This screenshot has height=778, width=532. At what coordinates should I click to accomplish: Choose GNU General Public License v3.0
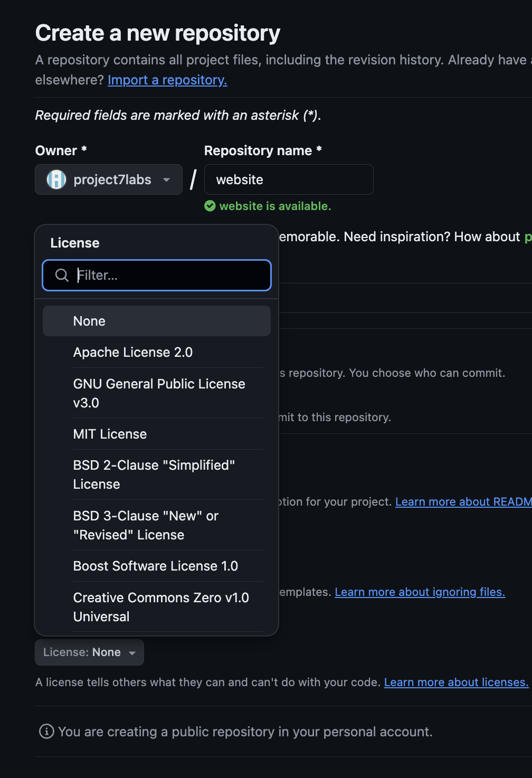pos(157,393)
